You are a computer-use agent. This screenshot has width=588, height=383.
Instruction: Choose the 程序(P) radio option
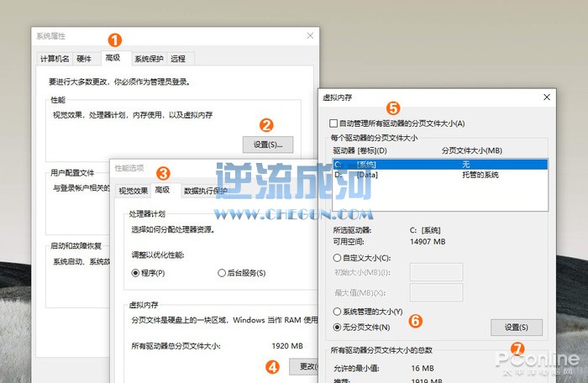148,273
